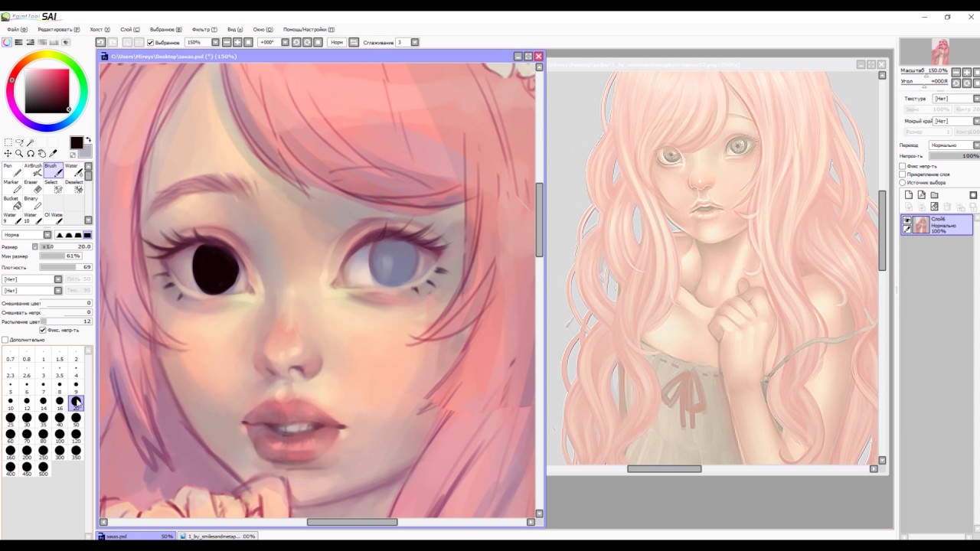Activate the hand pan tool
This screenshot has width=980, height=551.
click(x=42, y=154)
